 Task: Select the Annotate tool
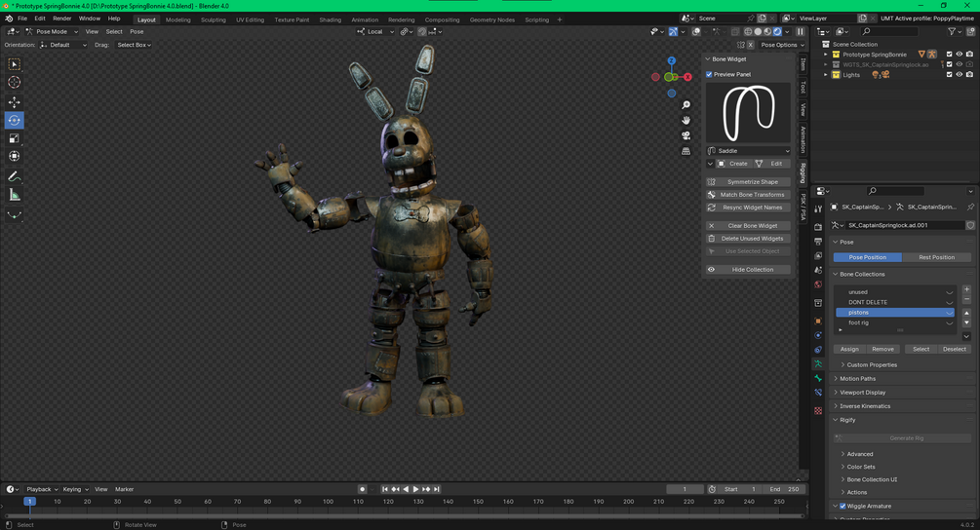tap(15, 176)
